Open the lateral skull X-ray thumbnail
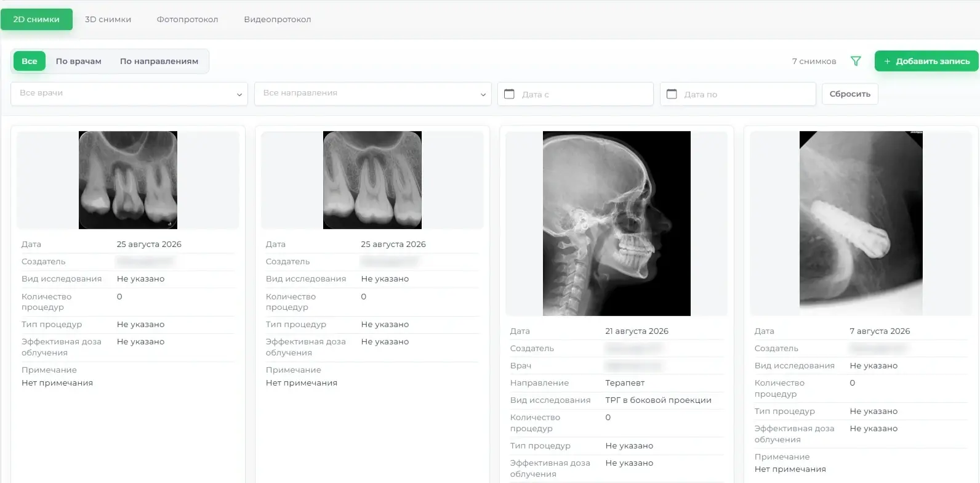 pyautogui.click(x=617, y=224)
